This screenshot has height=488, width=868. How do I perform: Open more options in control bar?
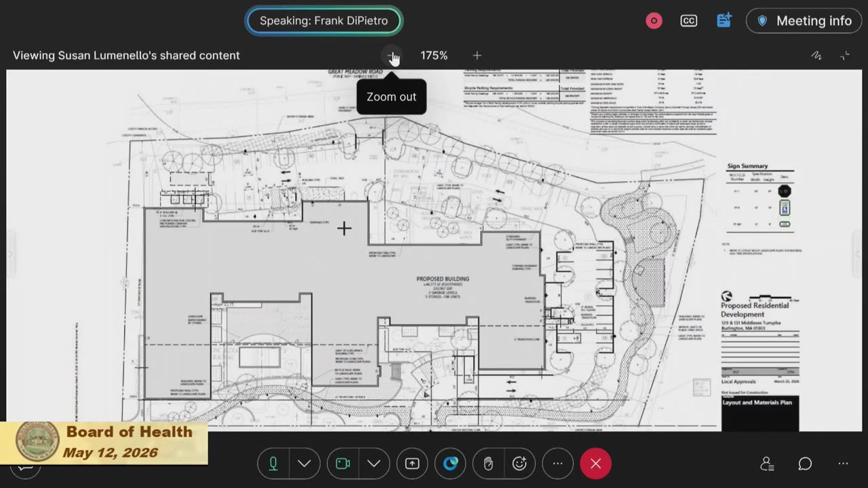point(557,464)
